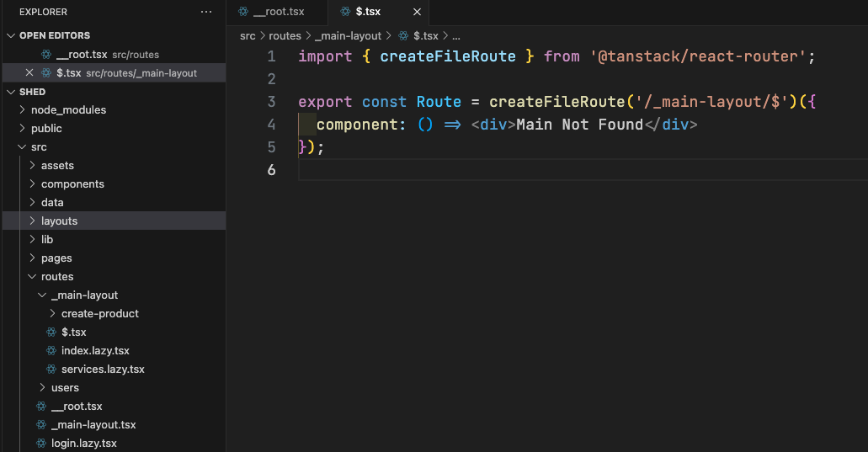Open Explorer views and more actions ellipsis

(206, 12)
